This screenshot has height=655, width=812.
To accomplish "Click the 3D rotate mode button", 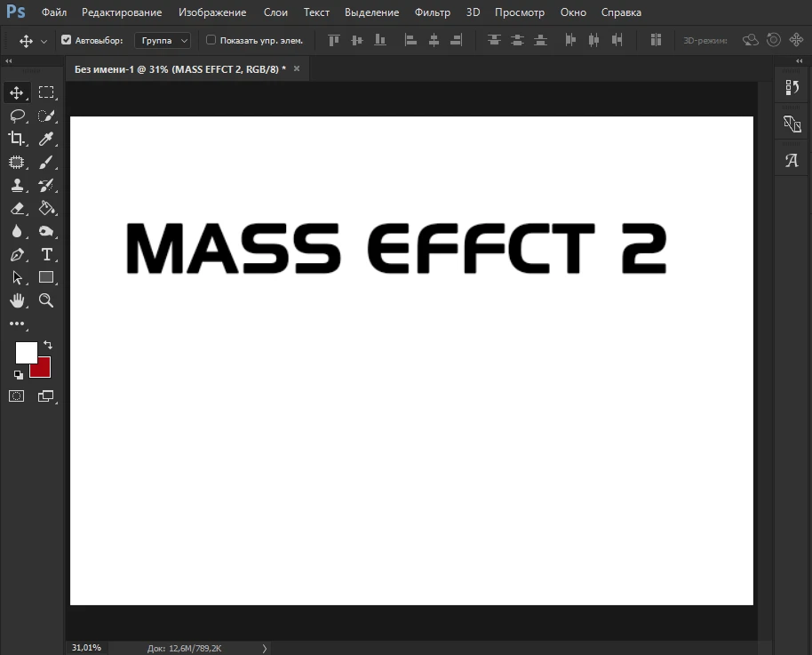I will [x=750, y=40].
